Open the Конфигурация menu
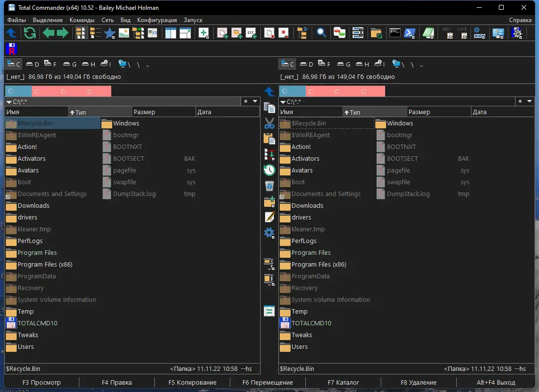The width and height of the screenshot is (539, 392). click(158, 20)
